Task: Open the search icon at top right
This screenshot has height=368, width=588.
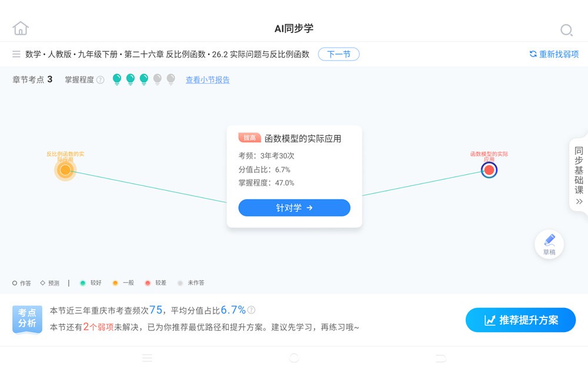Action: coord(566,29)
